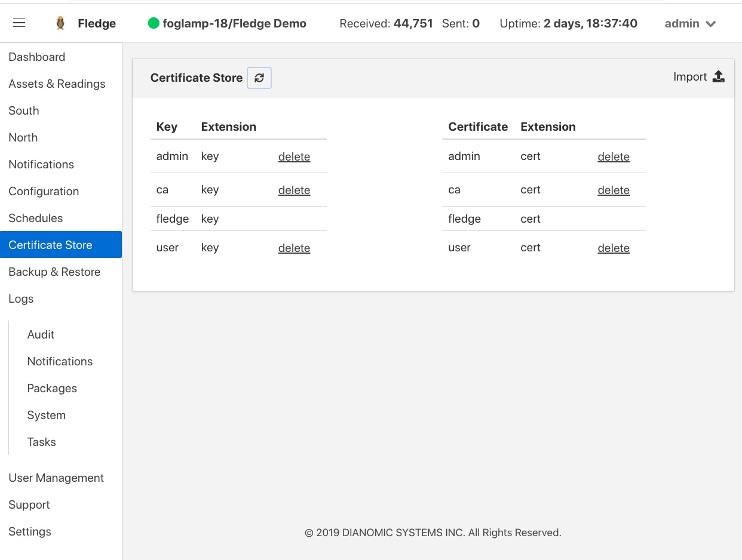The height and width of the screenshot is (560, 742).
Task: Click the foglamp-18/Fledge Demo service name
Action: 234,24
